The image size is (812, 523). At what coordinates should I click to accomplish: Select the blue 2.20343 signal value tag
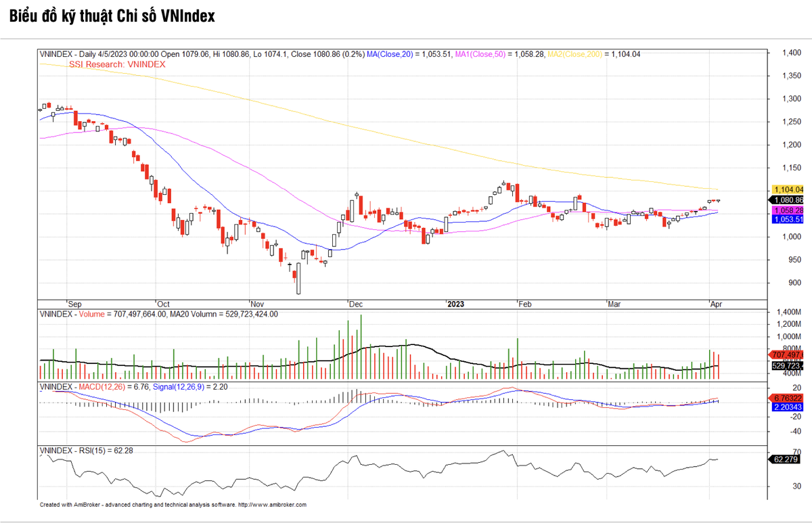(788, 407)
